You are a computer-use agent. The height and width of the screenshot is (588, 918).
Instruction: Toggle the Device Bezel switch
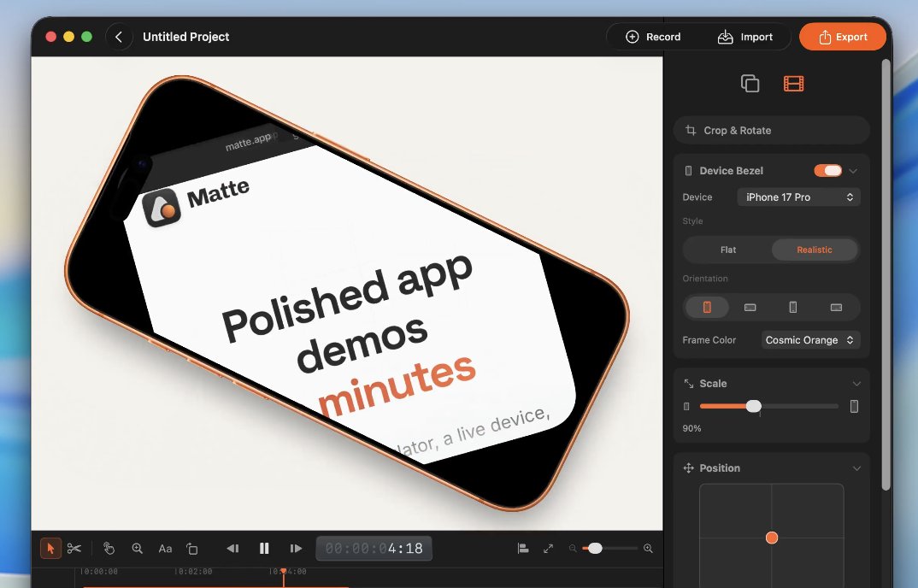point(828,170)
